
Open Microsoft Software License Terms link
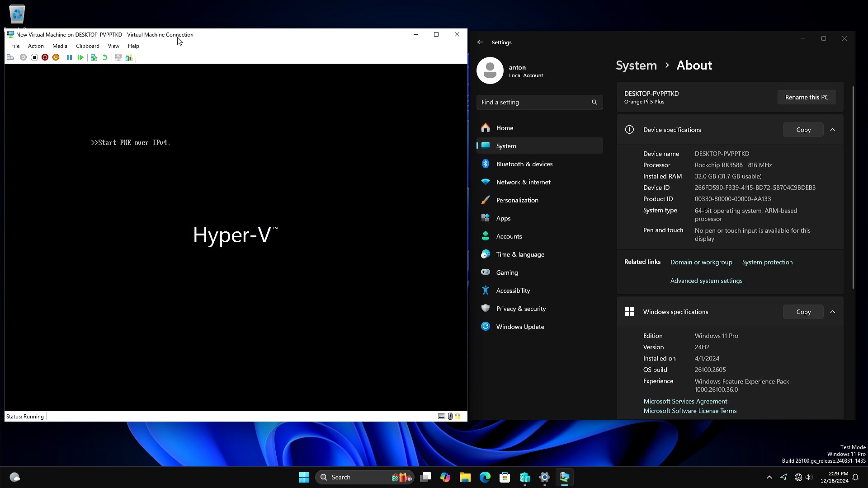click(x=690, y=411)
